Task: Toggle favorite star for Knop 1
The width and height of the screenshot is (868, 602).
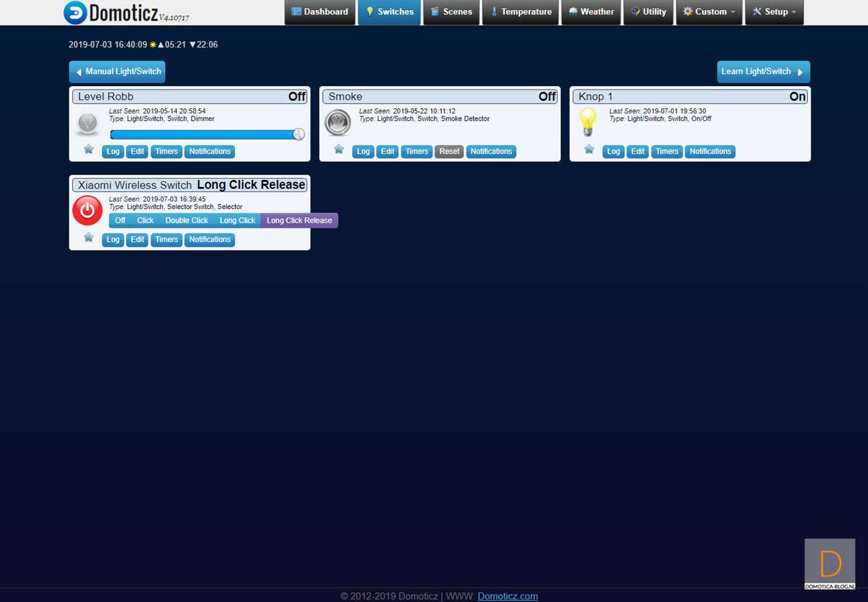Action: [x=589, y=149]
